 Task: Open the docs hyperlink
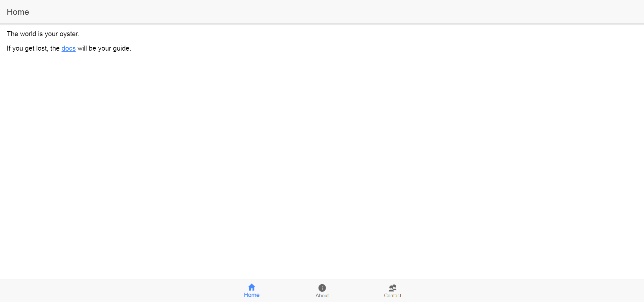(x=68, y=48)
